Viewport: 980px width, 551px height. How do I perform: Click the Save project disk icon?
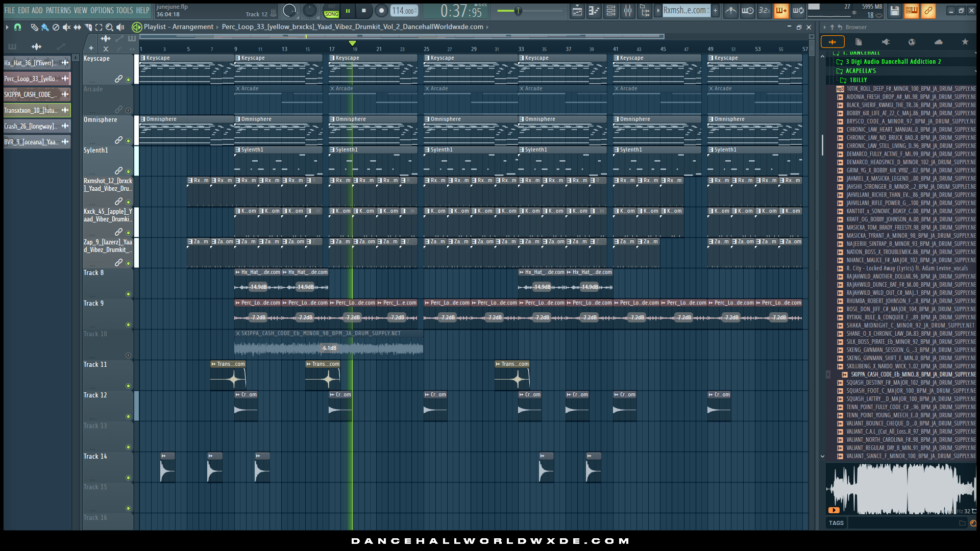pyautogui.click(x=894, y=11)
